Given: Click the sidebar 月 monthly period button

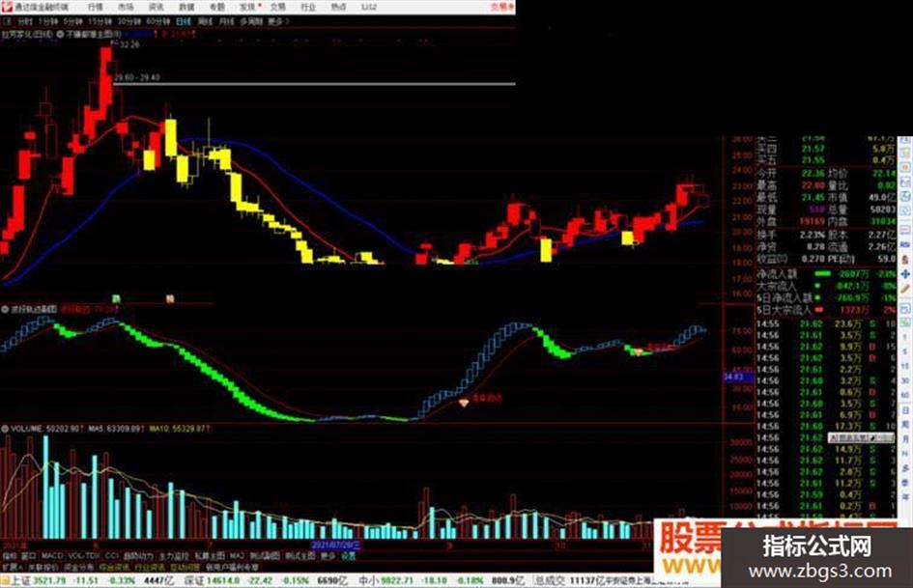Looking at the screenshot, I should tap(905, 441).
